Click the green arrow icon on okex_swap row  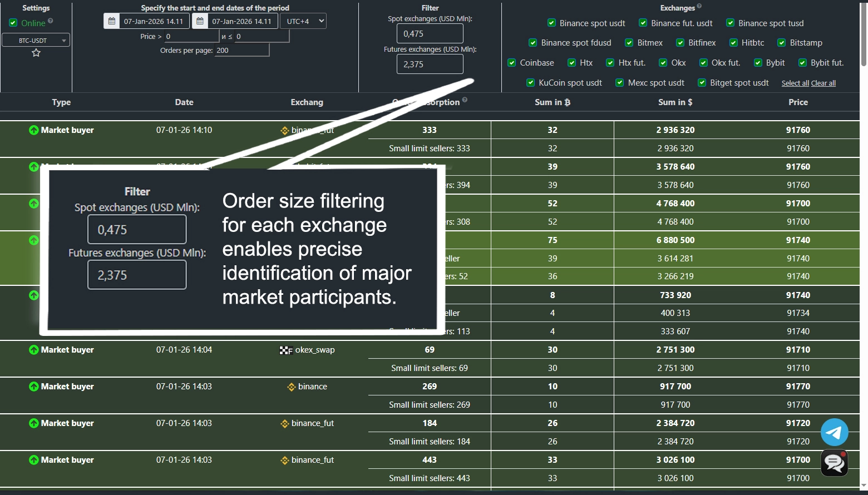coord(34,350)
